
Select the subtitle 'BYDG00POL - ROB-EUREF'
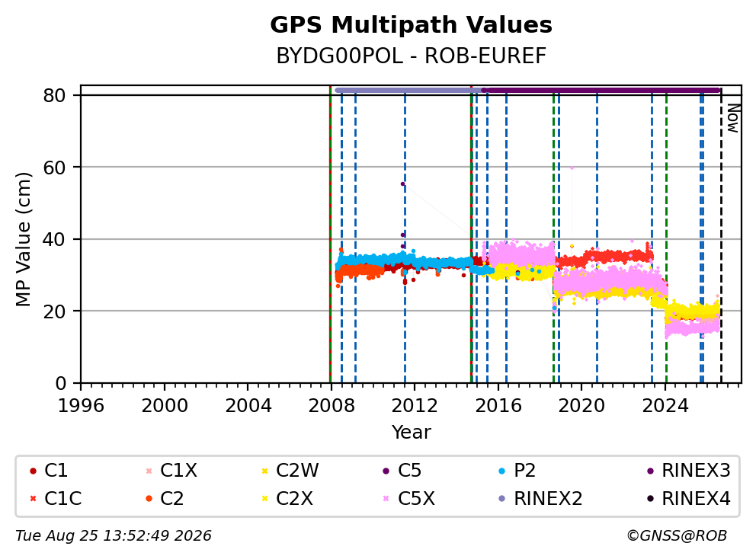coord(411,56)
